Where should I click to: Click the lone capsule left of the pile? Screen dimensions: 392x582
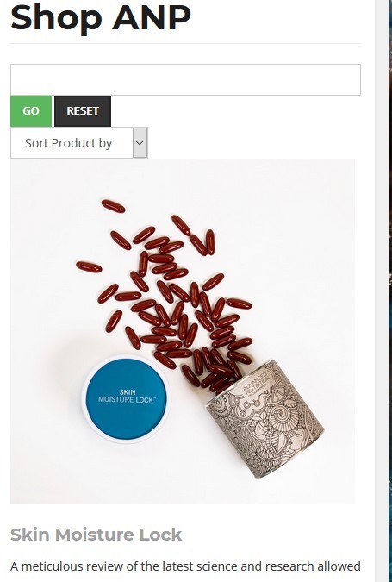pyautogui.click(x=89, y=267)
